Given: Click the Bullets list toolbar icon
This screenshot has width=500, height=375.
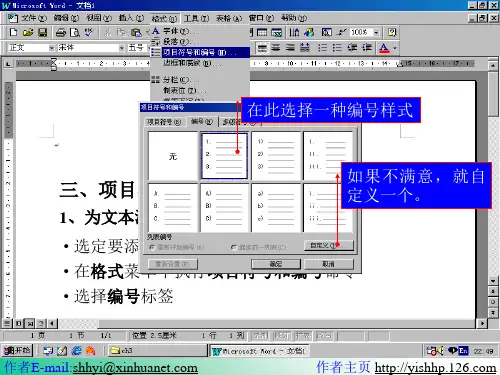Looking at the screenshot, I should pos(337,48).
